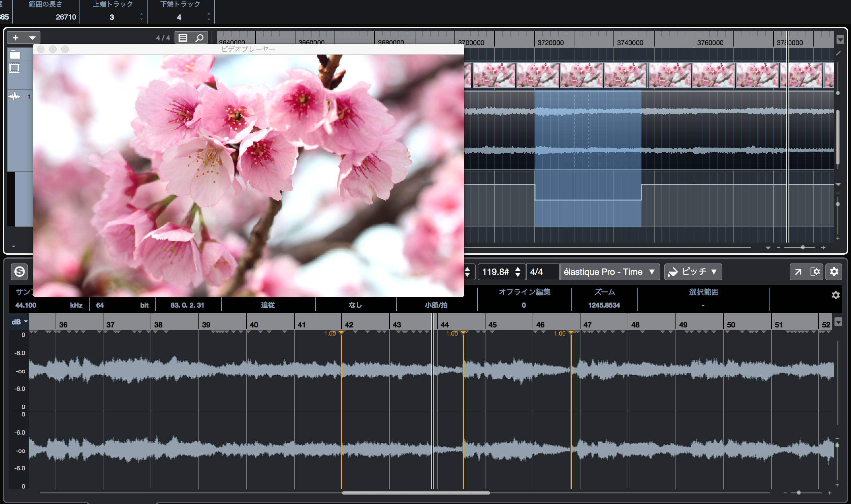Click the add track plus button
Image resolution: width=851 pixels, height=504 pixels.
tap(15, 38)
